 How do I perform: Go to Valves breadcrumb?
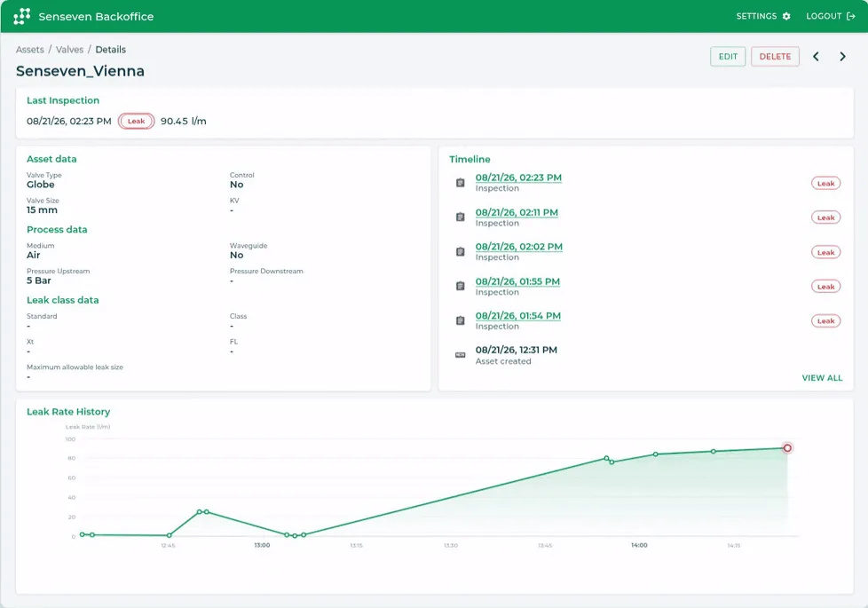click(70, 50)
